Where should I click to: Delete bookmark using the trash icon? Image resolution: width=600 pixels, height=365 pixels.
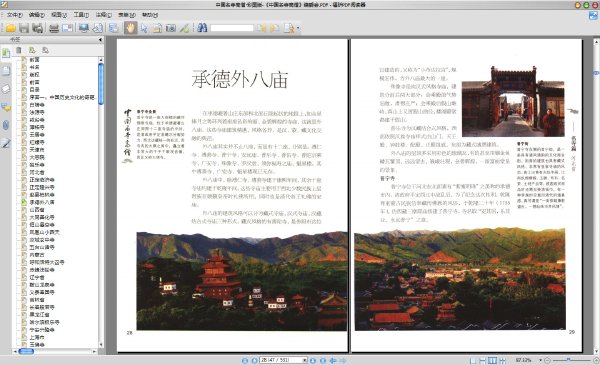tap(19, 50)
